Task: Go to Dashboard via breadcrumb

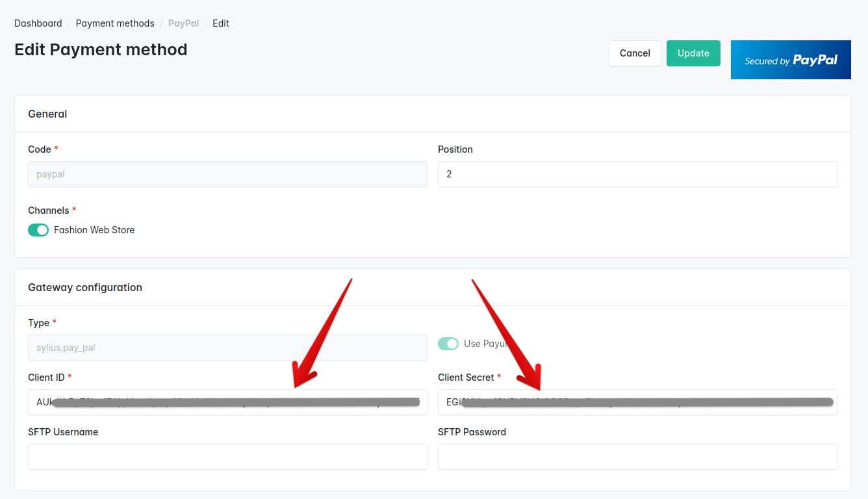Action: (38, 23)
